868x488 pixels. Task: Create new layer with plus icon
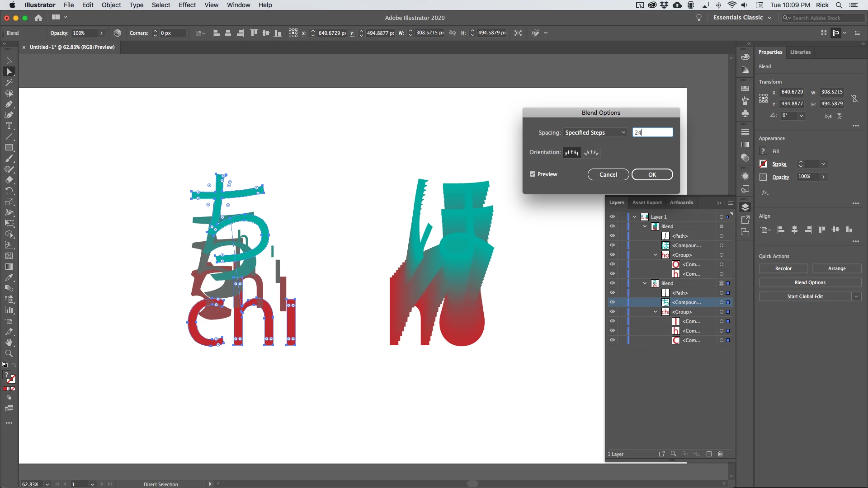tap(709, 454)
